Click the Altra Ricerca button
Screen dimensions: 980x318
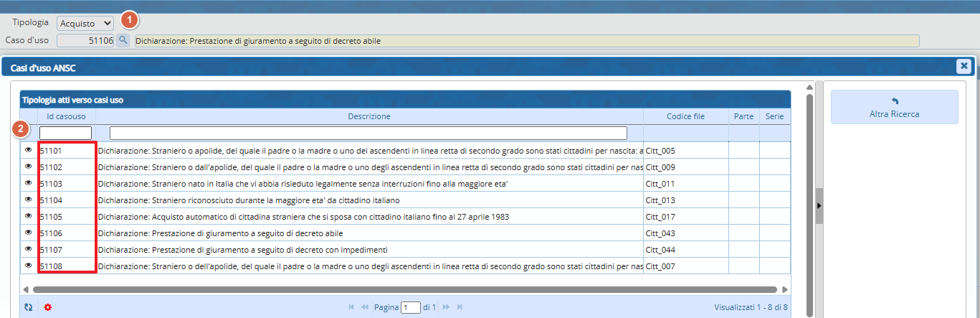(x=894, y=107)
